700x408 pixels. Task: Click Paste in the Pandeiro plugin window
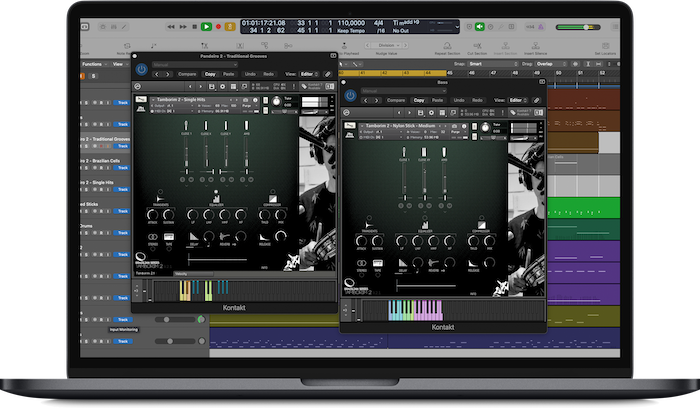(229, 74)
